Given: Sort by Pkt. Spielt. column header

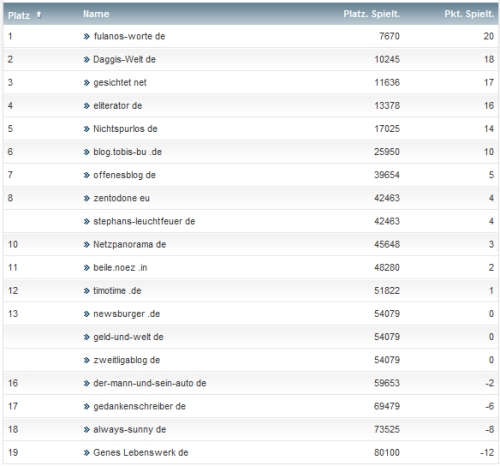Looking at the screenshot, I should 469,14.
